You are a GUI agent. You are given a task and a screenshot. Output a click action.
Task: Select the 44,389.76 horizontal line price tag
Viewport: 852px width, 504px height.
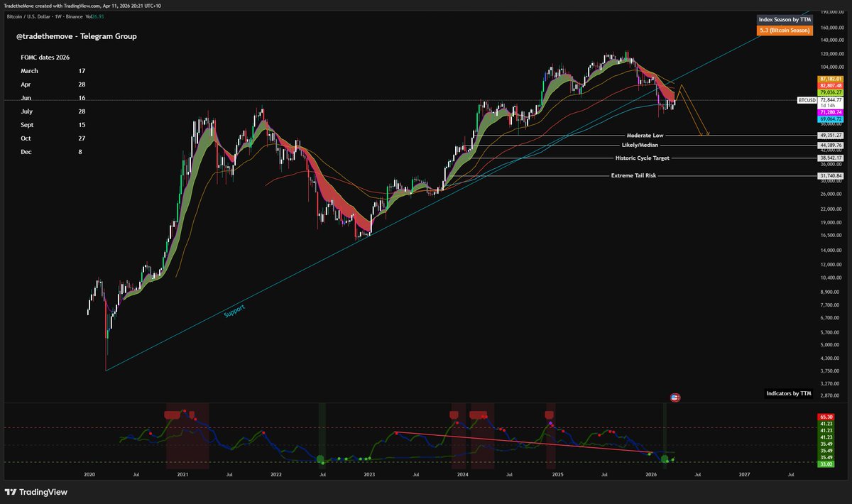coord(830,145)
